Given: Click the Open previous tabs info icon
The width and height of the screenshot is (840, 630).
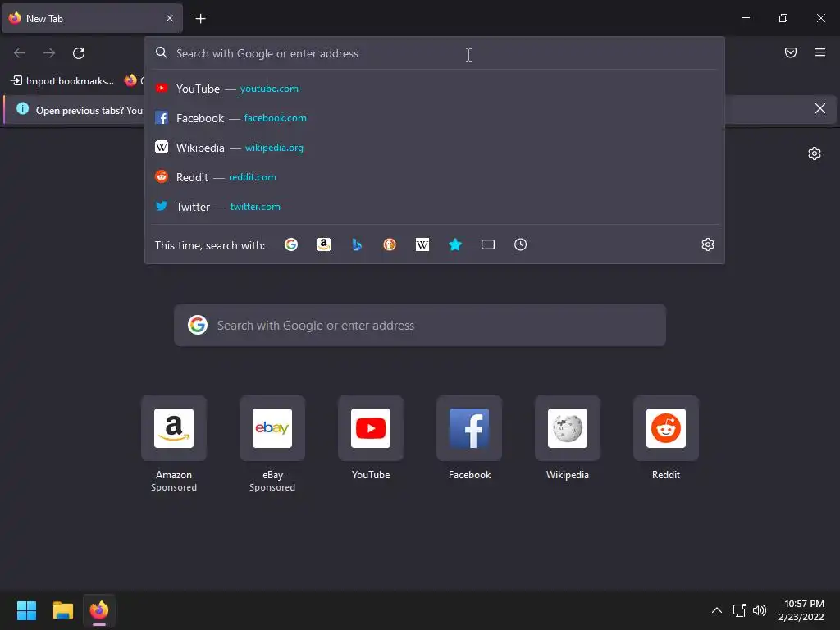Looking at the screenshot, I should click(x=22, y=109).
